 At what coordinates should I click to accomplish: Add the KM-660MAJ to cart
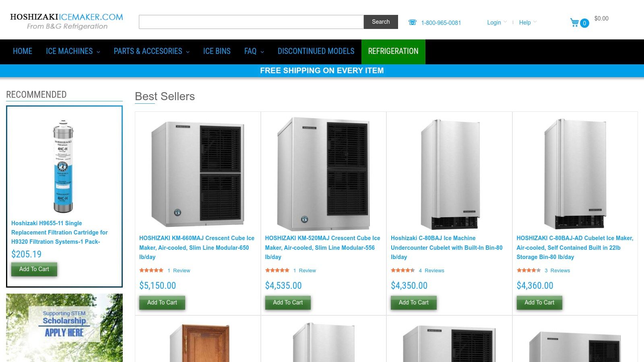162,302
